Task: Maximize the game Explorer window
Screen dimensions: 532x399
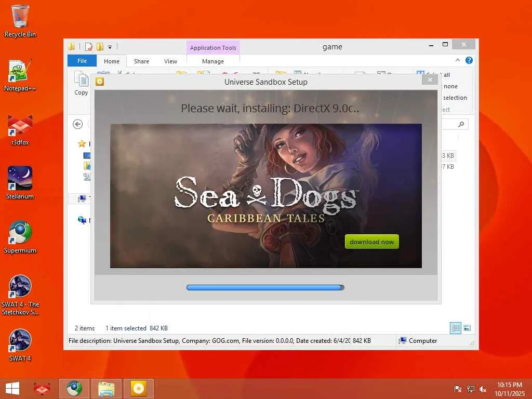Action: [445, 45]
